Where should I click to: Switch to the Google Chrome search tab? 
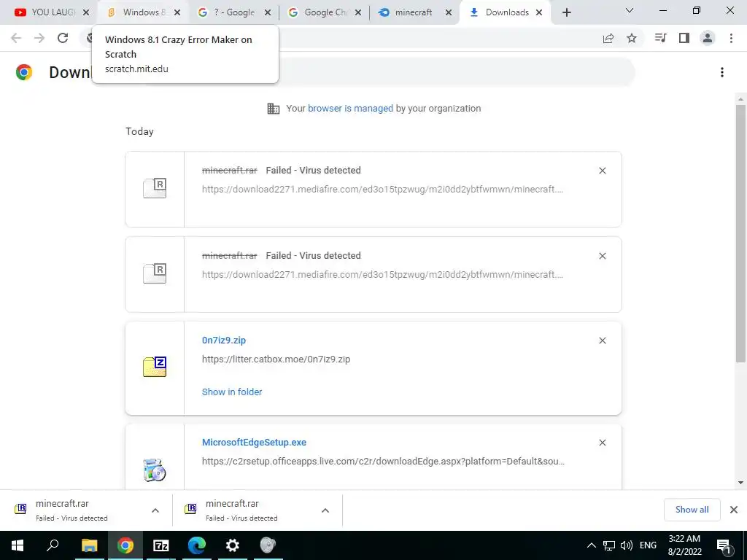[320, 12]
